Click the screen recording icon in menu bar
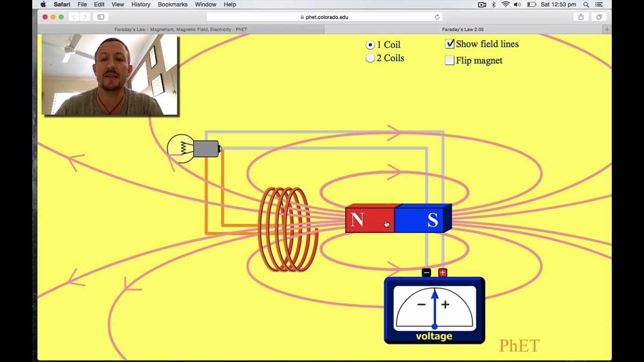The width and height of the screenshot is (644, 362). coord(482,4)
